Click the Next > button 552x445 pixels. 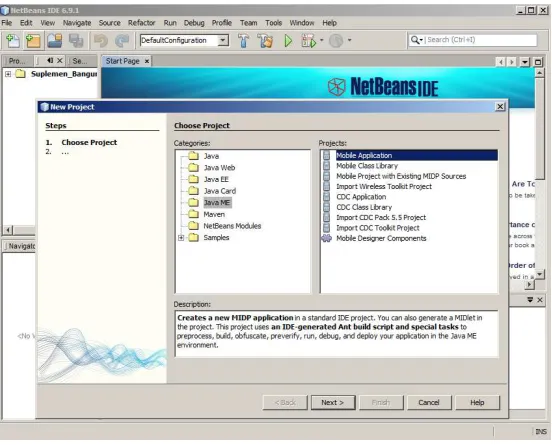click(x=333, y=402)
